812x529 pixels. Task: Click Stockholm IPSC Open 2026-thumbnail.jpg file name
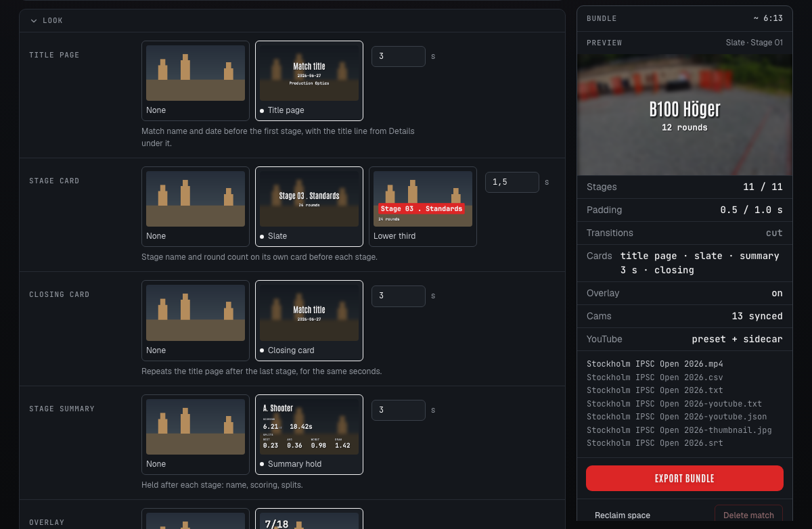(679, 430)
